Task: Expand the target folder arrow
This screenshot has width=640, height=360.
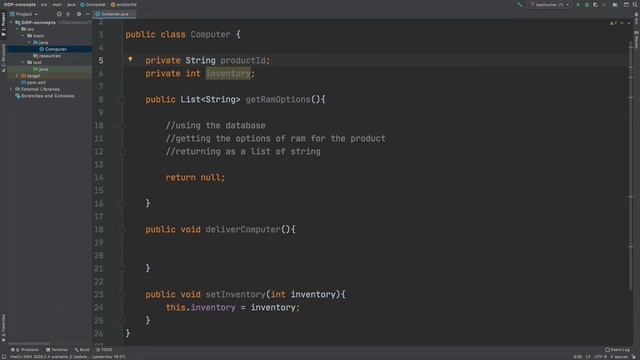Action: (x=17, y=76)
